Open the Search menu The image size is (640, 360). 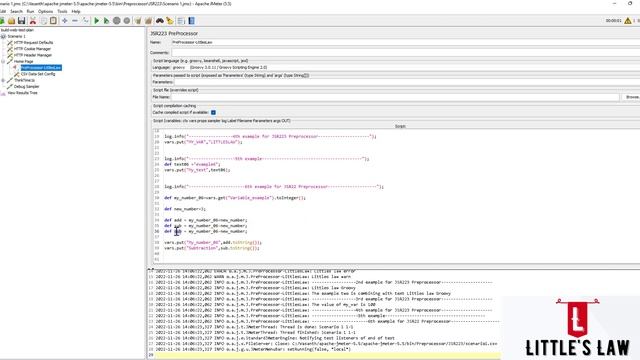click(16, 11)
